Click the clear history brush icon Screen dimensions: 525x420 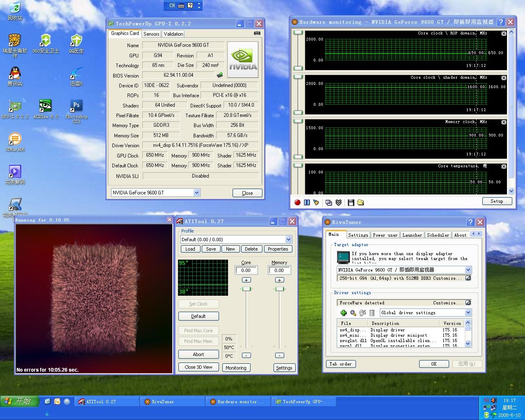[316, 202]
